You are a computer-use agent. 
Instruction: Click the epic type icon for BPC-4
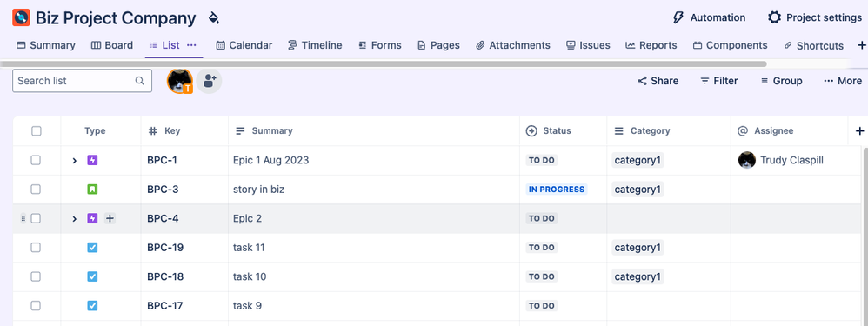92,218
